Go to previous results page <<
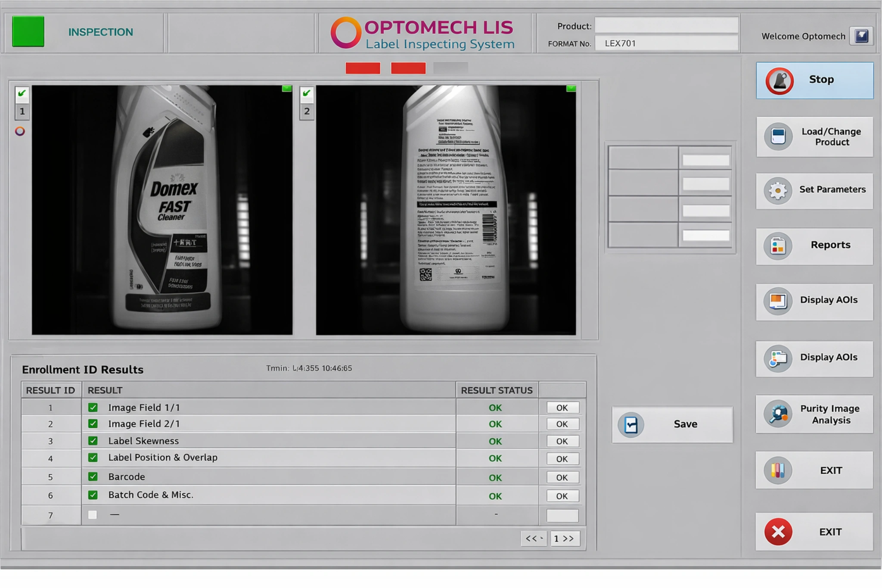Viewport: 882px width, 588px height. 534,538
